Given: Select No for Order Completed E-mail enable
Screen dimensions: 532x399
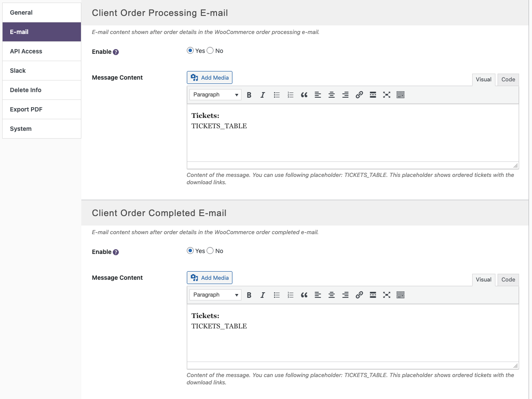Looking at the screenshot, I should point(210,251).
